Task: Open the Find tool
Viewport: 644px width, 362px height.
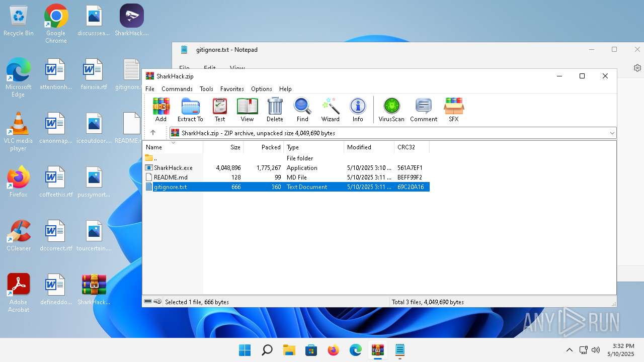Action: pyautogui.click(x=302, y=110)
